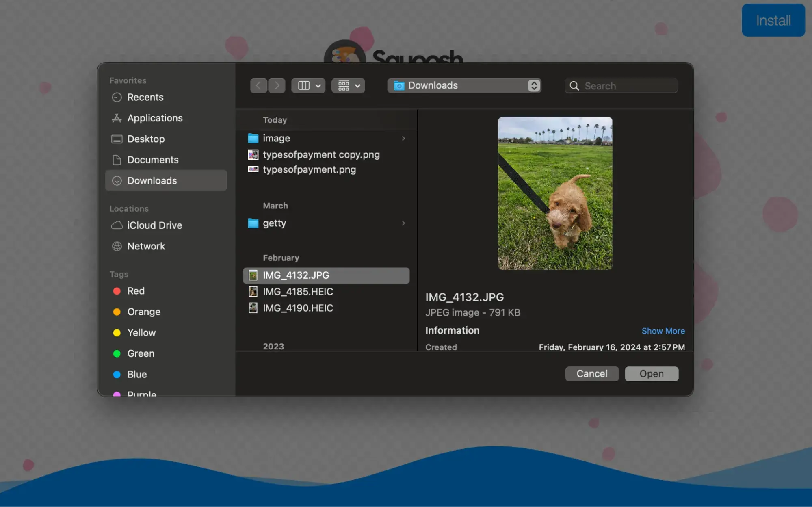812x507 pixels.
Task: Go back with the left arrow button
Action: (258, 86)
